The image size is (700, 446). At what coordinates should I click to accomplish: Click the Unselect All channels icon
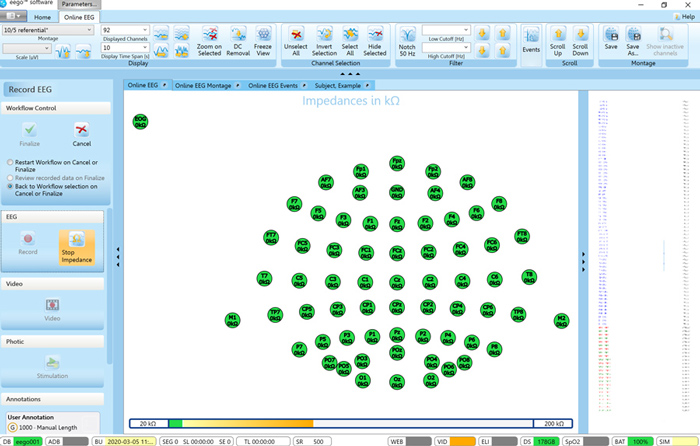pos(295,40)
